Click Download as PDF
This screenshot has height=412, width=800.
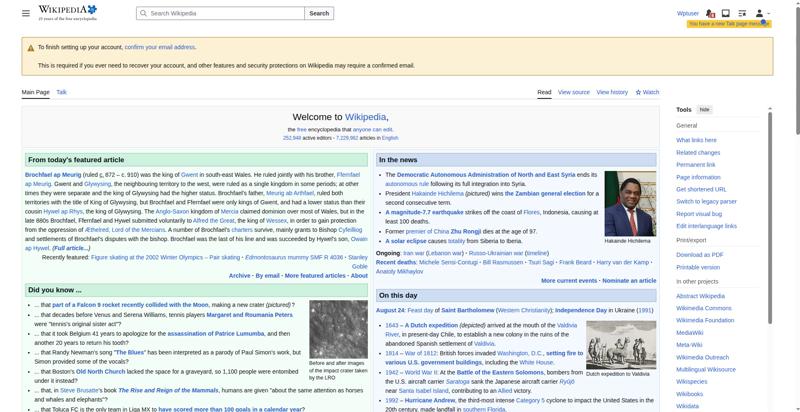pyautogui.click(x=699, y=255)
